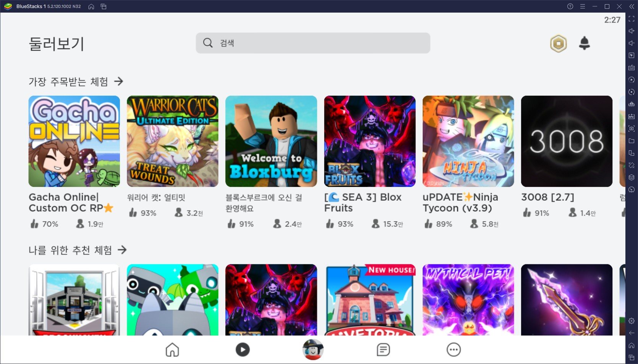Image resolution: width=638 pixels, height=364 pixels.
Task: Expand the 나를 위한 추천 체험 section arrow
Action: 122,250
